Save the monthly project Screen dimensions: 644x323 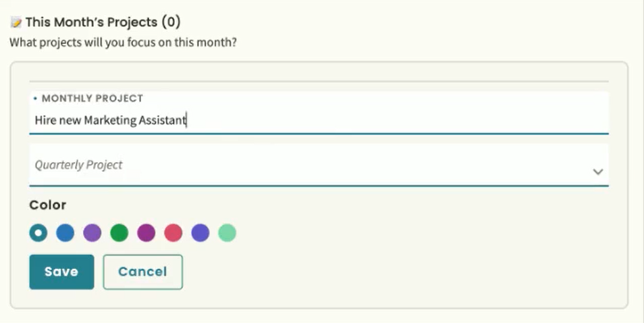tap(61, 272)
